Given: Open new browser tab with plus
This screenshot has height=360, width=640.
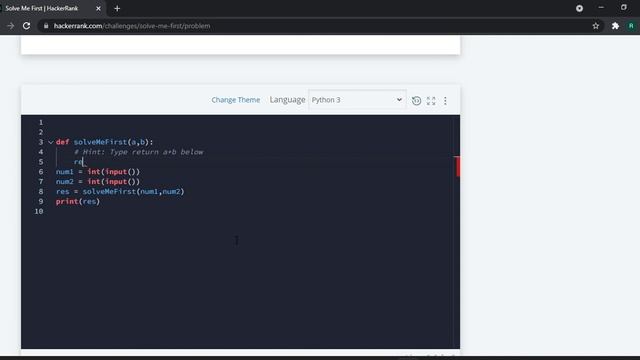Looking at the screenshot, I should click(x=117, y=8).
